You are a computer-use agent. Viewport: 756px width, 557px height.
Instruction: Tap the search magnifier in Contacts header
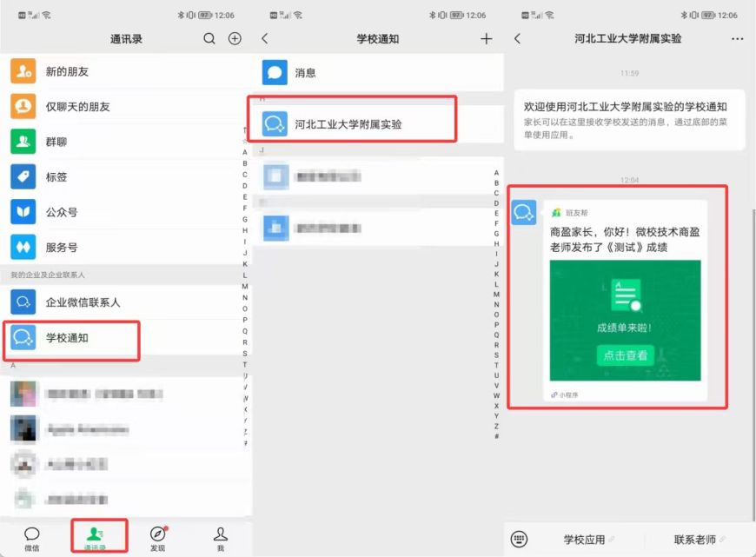click(x=209, y=39)
